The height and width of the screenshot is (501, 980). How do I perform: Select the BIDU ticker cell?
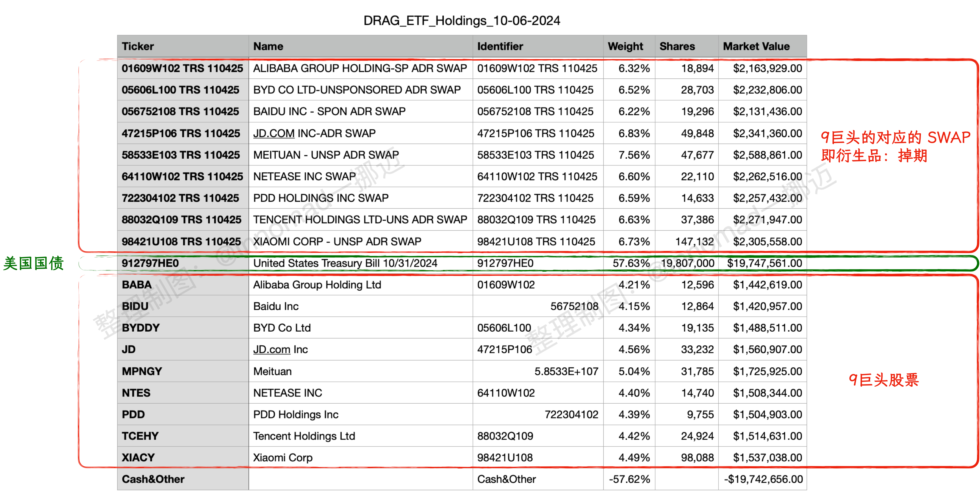[x=182, y=307]
